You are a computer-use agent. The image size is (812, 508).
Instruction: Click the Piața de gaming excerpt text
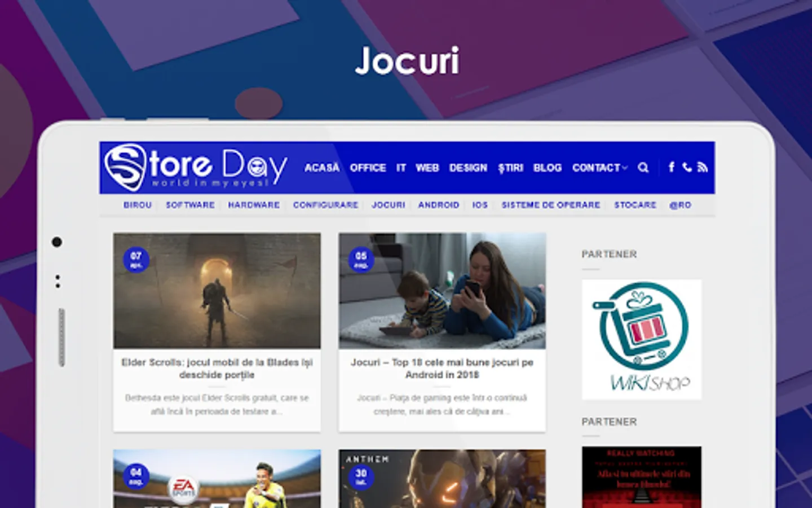pyautogui.click(x=442, y=405)
